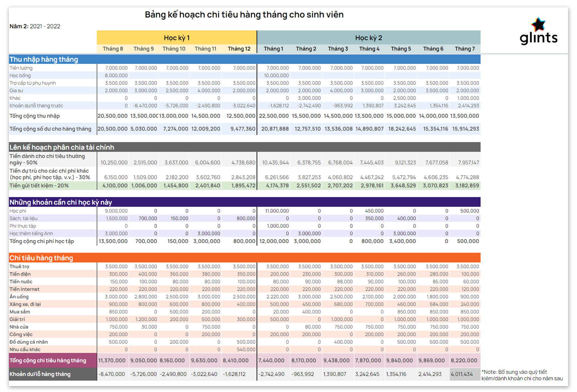Select the yellow Học kỳ 1 header
577x392 pixels.
click(x=177, y=38)
